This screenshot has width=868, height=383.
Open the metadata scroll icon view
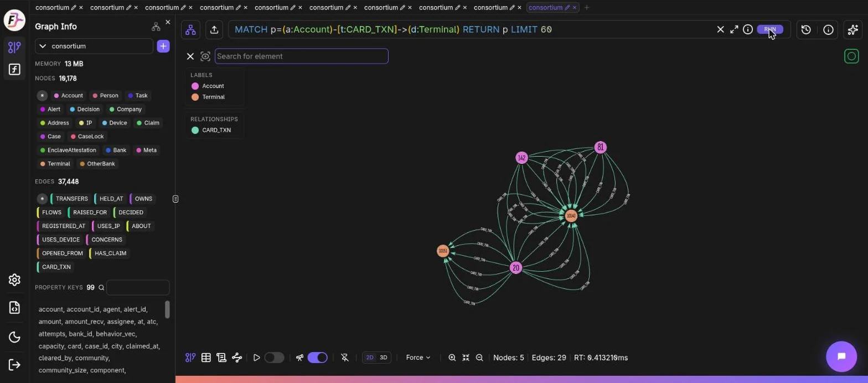221,358
